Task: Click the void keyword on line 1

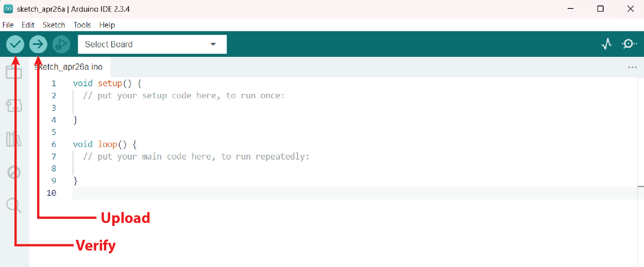Action: [x=83, y=83]
